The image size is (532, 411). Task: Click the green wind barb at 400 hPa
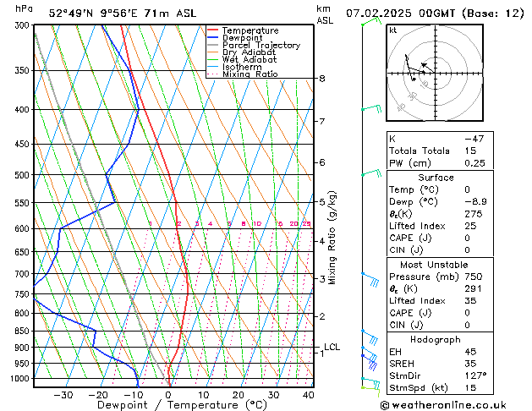371,108
